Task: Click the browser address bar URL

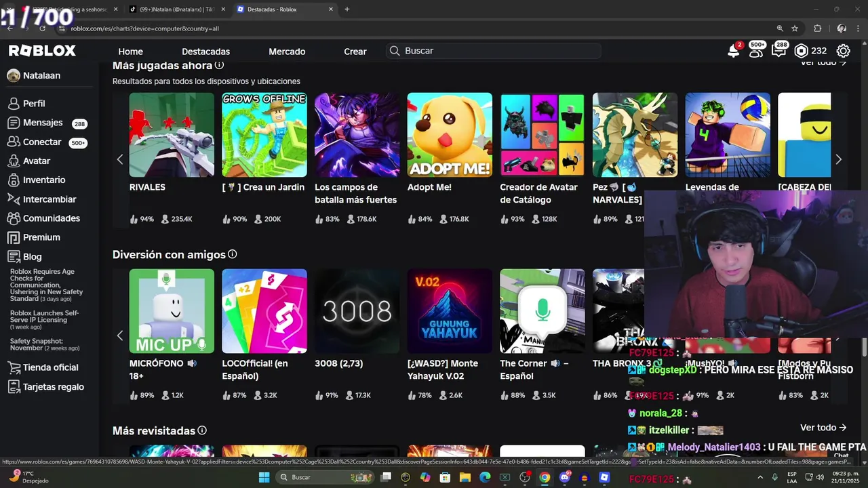Action: 144,28
